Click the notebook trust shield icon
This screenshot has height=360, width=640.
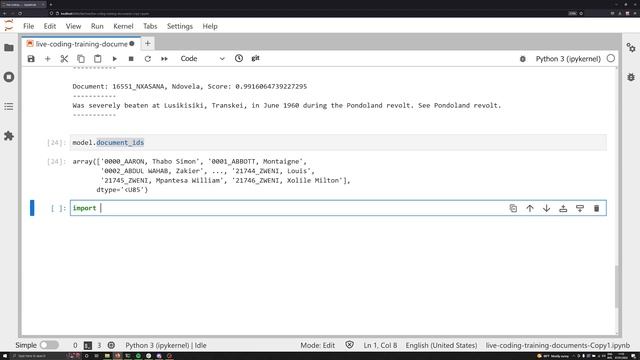[x=349, y=345]
